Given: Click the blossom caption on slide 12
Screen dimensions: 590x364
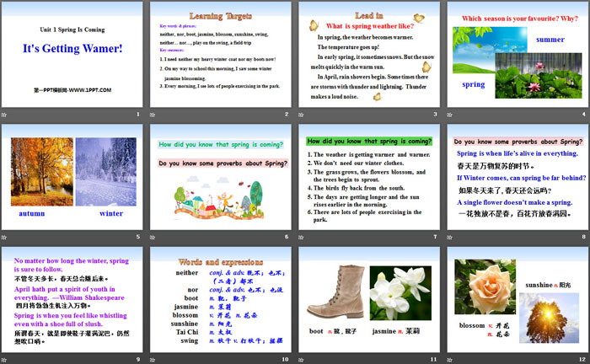Looking at the screenshot, I should pos(485,329).
